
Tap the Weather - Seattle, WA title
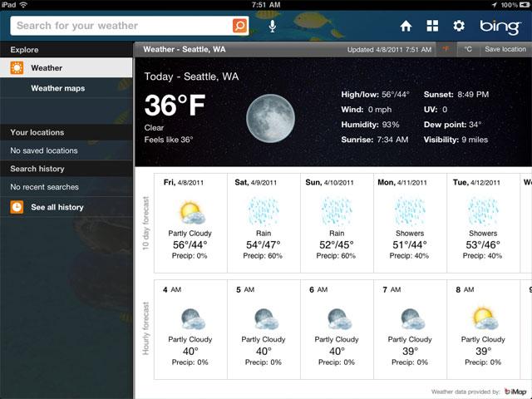coord(185,49)
